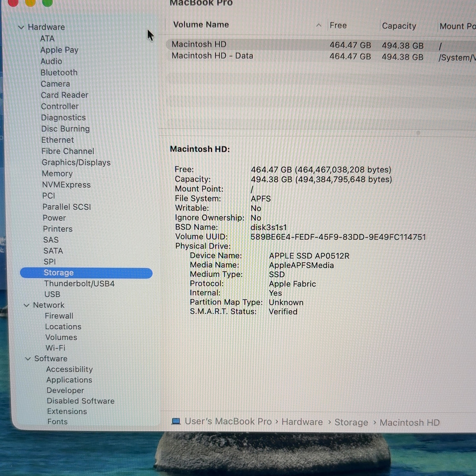
Task: Select Fonts in the sidebar
Action: click(58, 422)
